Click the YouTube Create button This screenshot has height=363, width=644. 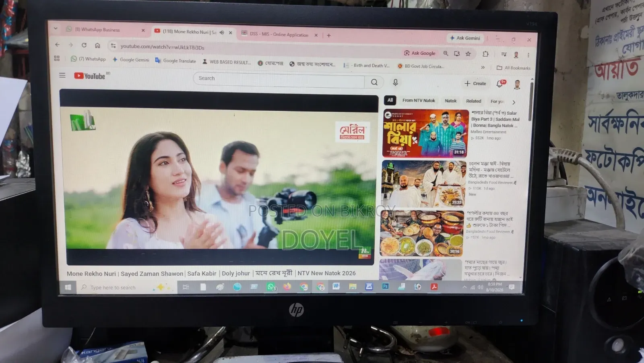(x=475, y=83)
